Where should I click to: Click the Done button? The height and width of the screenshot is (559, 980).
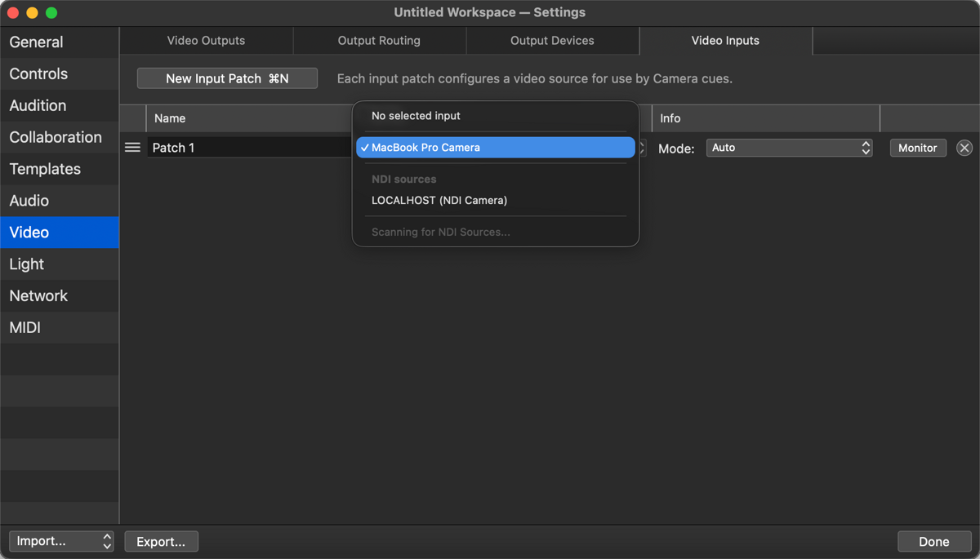pos(933,541)
